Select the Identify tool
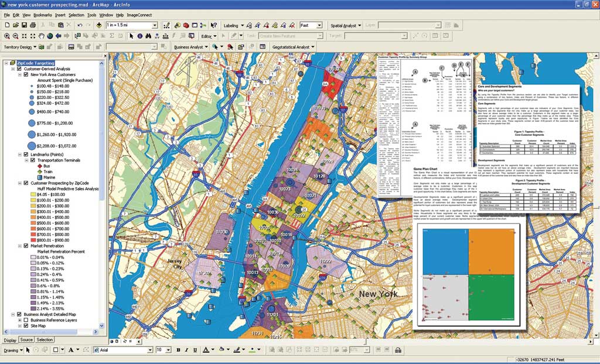Screen dimensions: 600x364 [x=139, y=36]
